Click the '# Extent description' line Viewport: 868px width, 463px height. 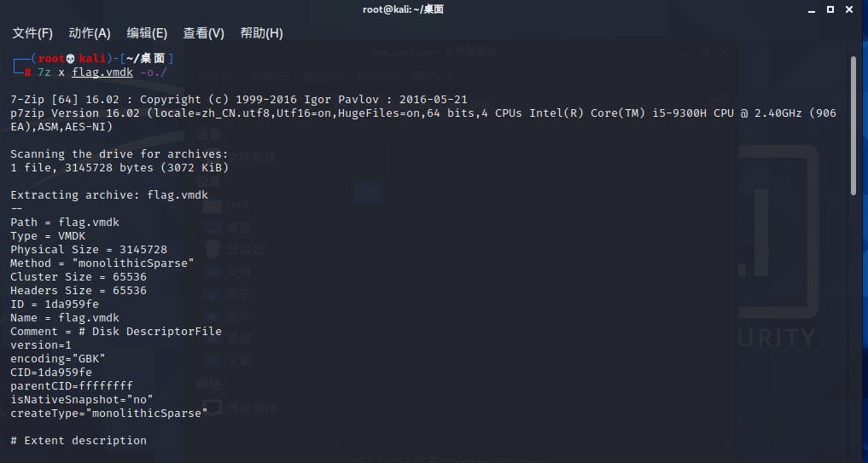[x=79, y=440]
